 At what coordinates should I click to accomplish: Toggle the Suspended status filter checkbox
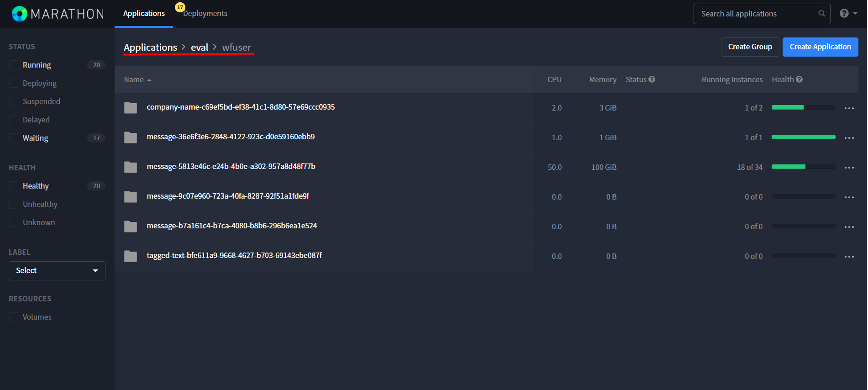coord(14,101)
